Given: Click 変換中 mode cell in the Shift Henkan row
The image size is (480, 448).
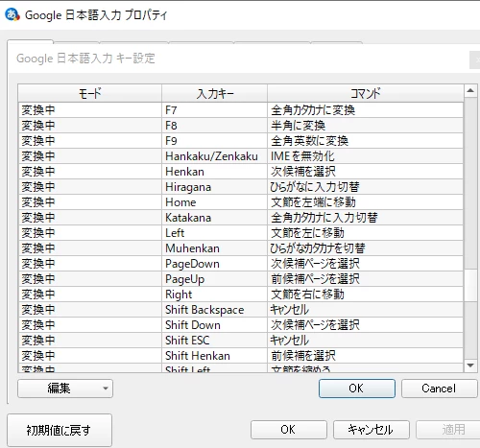Looking at the screenshot, I should (90, 356).
